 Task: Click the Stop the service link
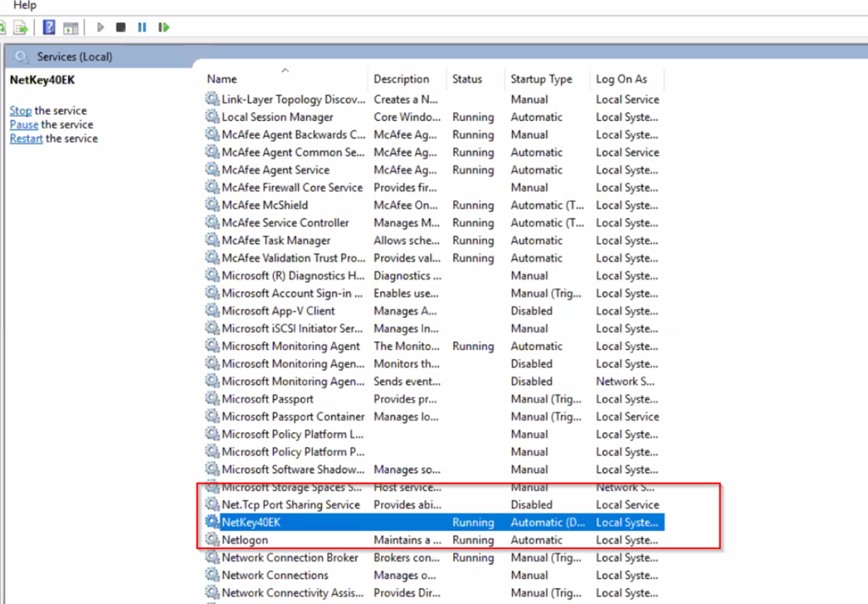[x=20, y=111]
